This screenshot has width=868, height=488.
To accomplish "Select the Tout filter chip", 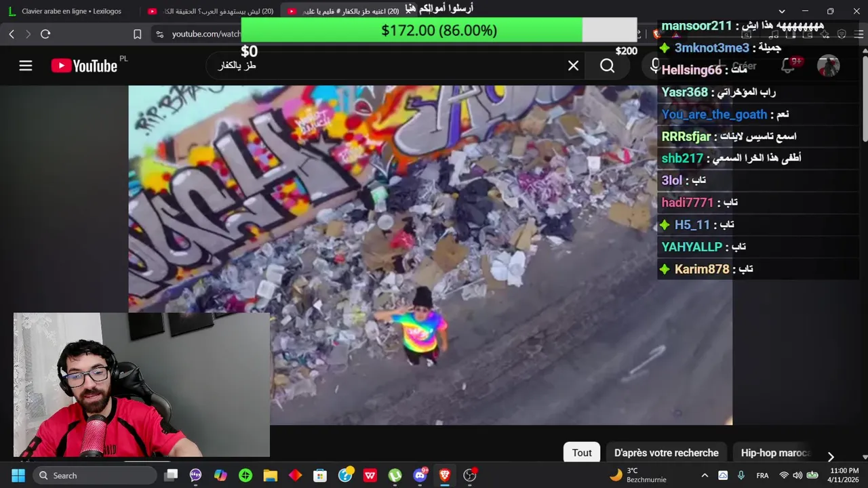I will point(582,453).
